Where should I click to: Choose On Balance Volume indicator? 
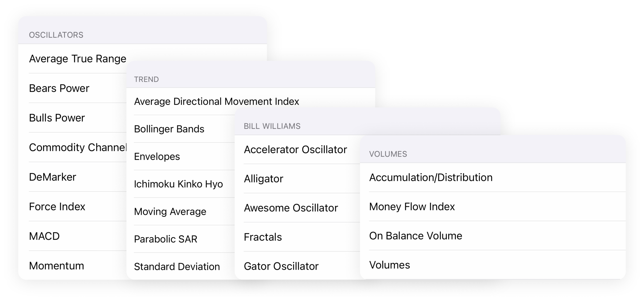click(x=415, y=236)
